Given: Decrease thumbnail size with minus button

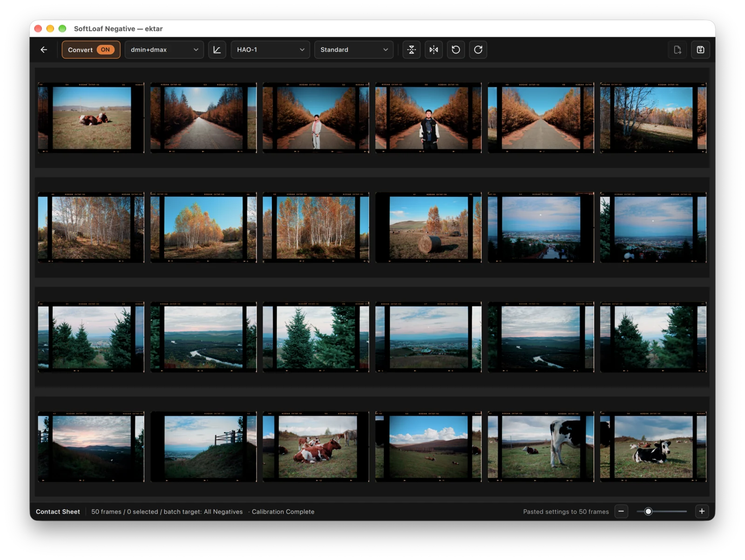Looking at the screenshot, I should pos(621,511).
